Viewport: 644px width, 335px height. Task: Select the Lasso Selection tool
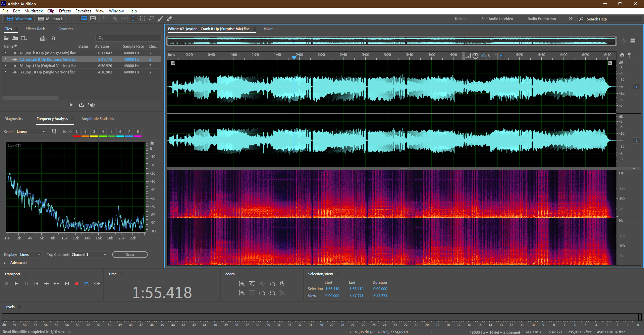point(151,19)
